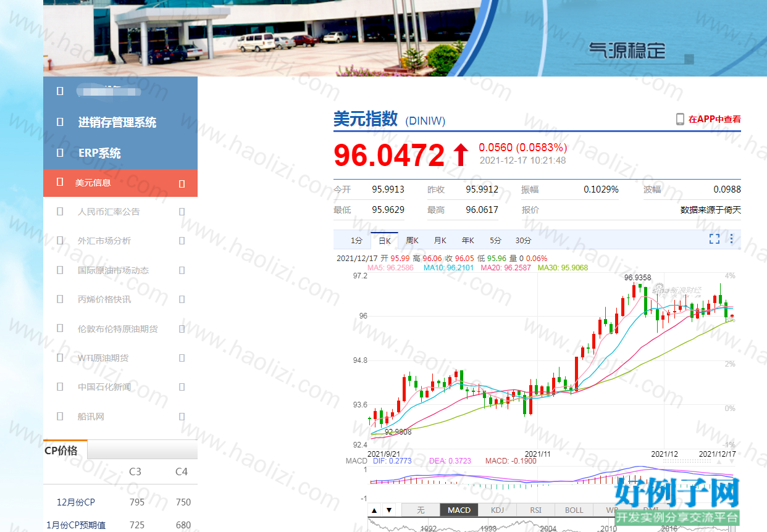Click the icon left of 船讯网
The image size is (767, 532).
coord(60,417)
